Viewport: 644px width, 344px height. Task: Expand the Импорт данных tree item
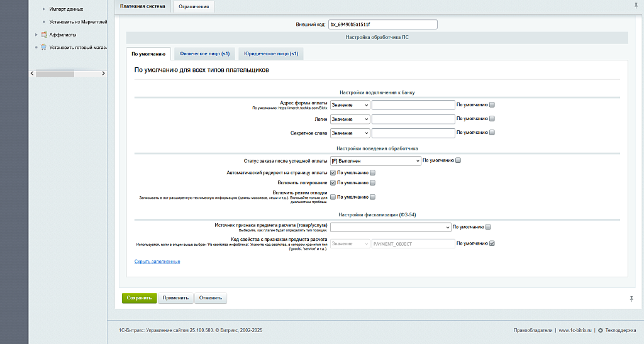pos(43,9)
